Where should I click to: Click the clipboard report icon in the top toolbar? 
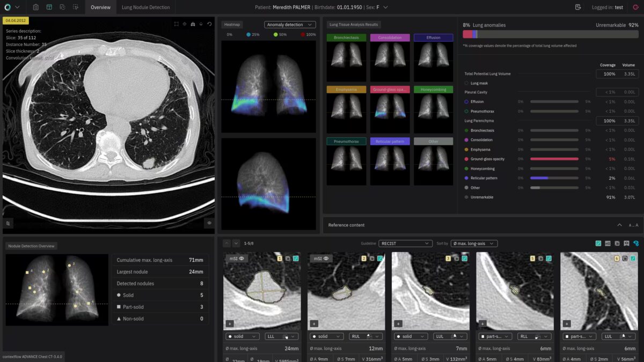point(35,7)
